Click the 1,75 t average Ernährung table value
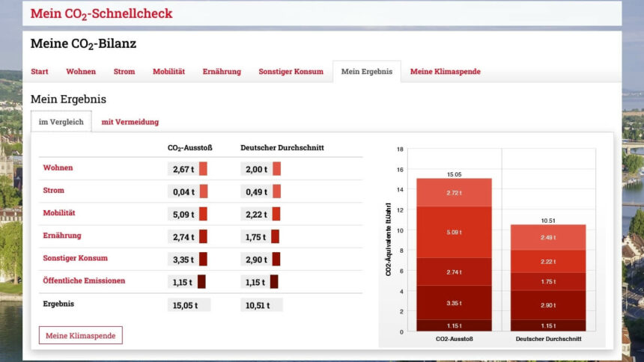This screenshot has height=362, width=644. tap(255, 237)
